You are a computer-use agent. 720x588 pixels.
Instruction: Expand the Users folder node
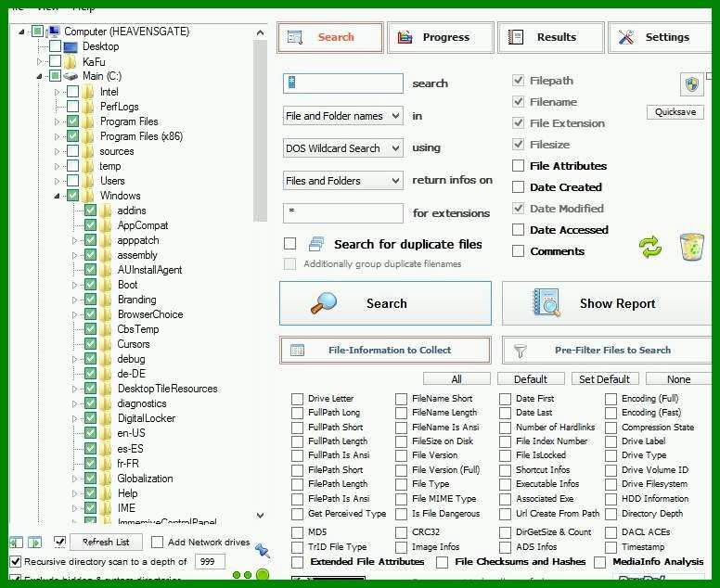(57, 181)
